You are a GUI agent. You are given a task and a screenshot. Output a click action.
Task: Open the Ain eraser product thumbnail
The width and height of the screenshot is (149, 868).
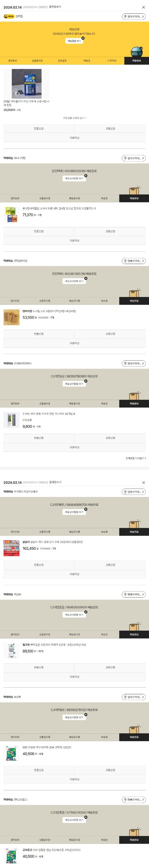pos(27,83)
